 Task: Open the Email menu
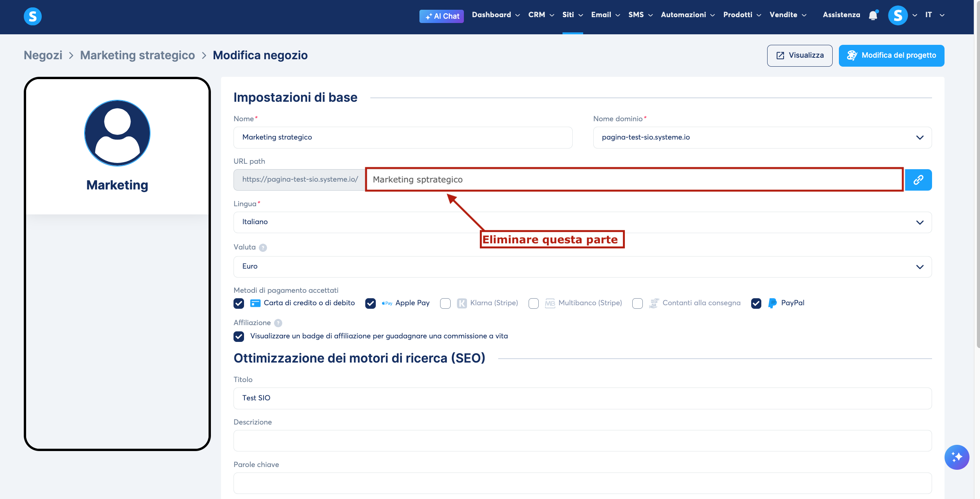[605, 15]
